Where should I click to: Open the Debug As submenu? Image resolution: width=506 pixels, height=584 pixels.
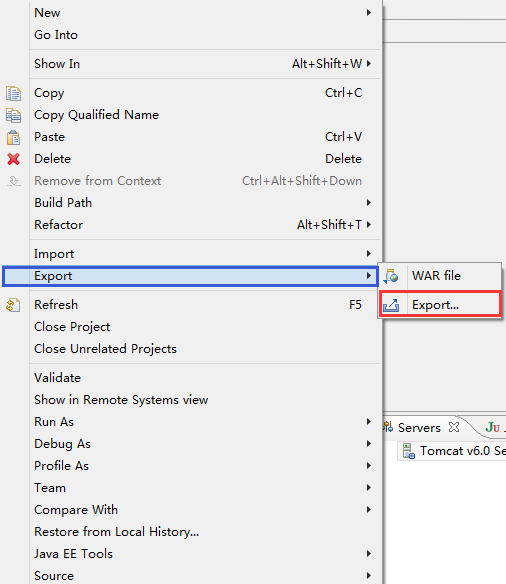[205, 444]
